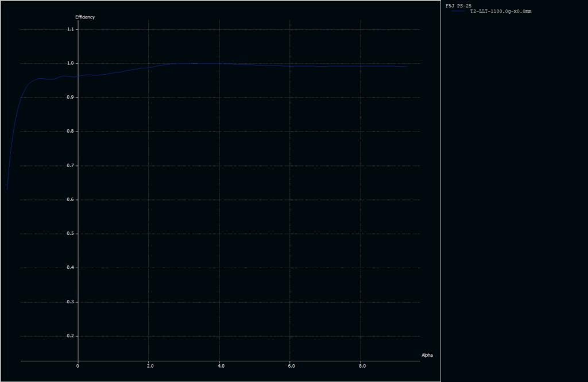Click the 0.7 Efficiency axis tick label
588x382 pixels.
(71, 165)
